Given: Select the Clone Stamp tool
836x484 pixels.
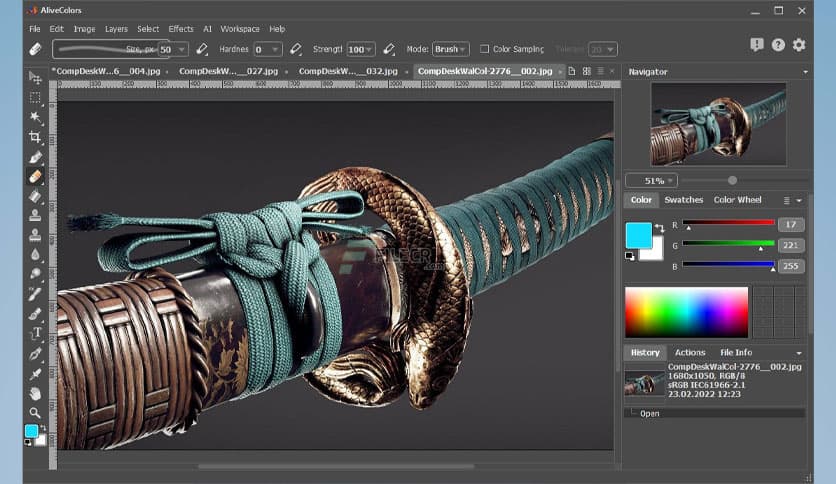Looking at the screenshot, I should coord(35,215).
